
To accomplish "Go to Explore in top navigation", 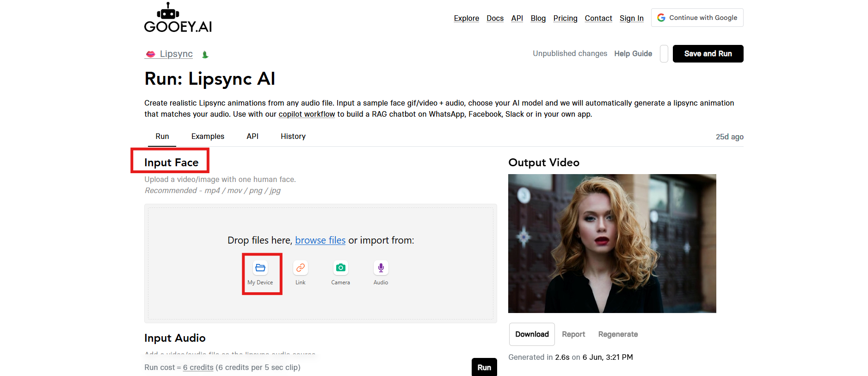I will [x=466, y=19].
